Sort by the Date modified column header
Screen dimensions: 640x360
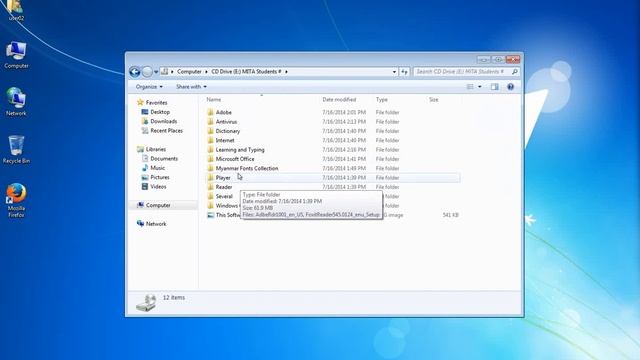click(339, 100)
